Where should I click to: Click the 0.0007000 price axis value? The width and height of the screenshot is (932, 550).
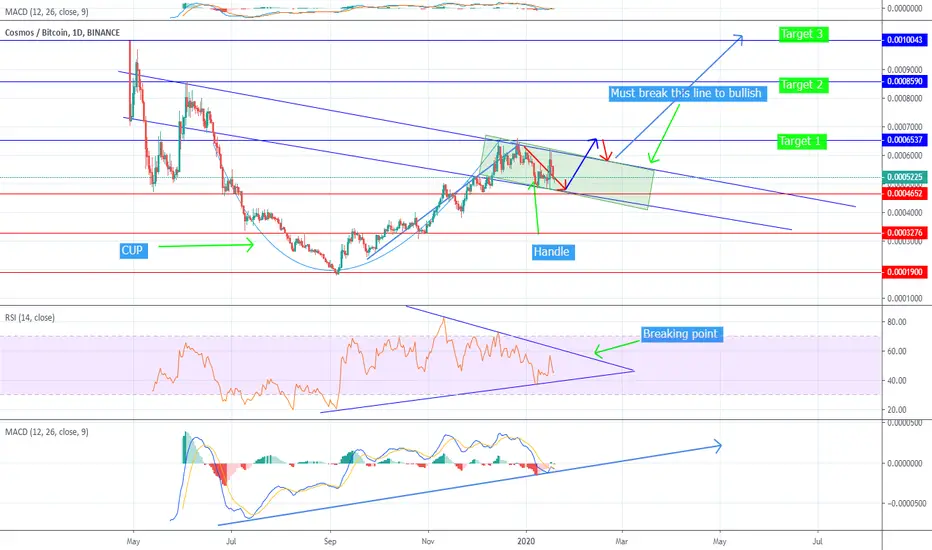click(x=905, y=127)
